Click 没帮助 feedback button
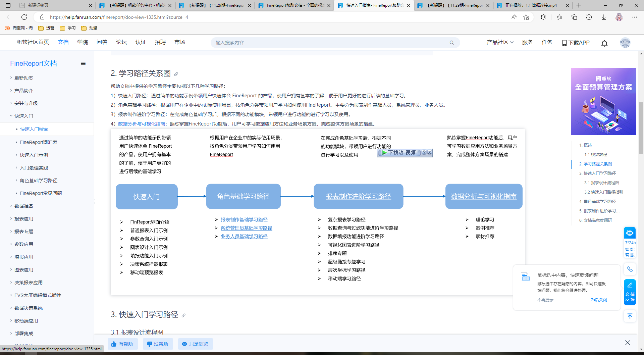 [x=158, y=344]
